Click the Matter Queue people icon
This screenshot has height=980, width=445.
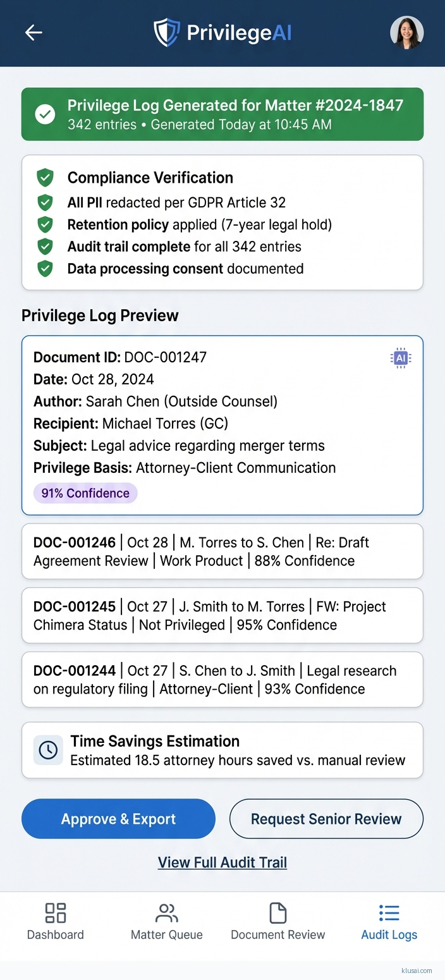pyautogui.click(x=167, y=913)
